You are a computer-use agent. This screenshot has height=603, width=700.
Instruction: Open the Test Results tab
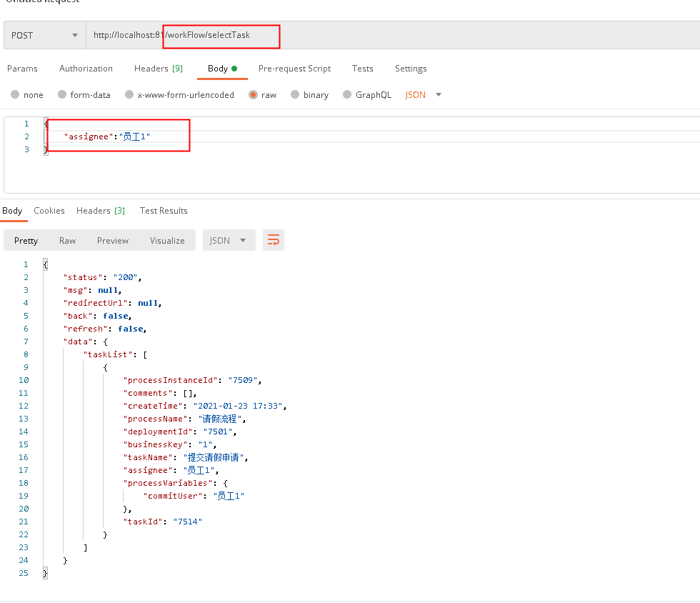pos(164,210)
